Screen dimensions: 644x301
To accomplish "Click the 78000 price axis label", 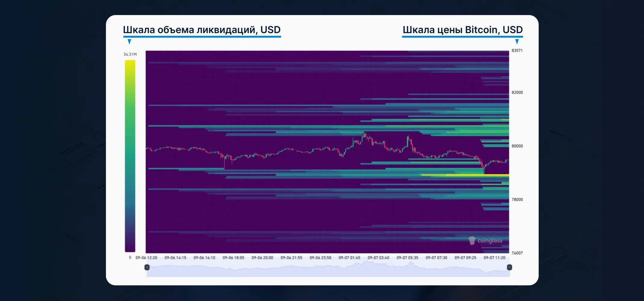I will 517,200.
